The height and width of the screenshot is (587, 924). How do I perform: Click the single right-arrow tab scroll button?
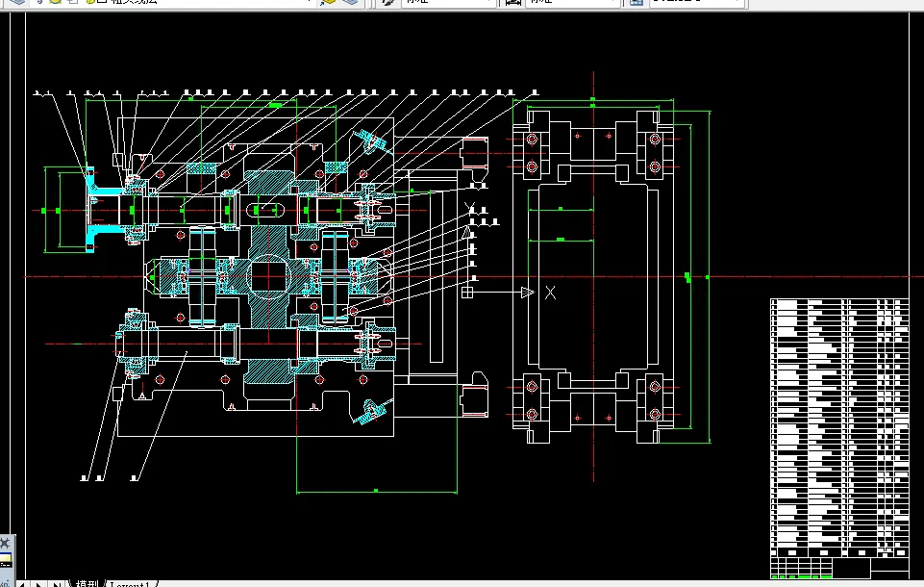(x=38, y=584)
